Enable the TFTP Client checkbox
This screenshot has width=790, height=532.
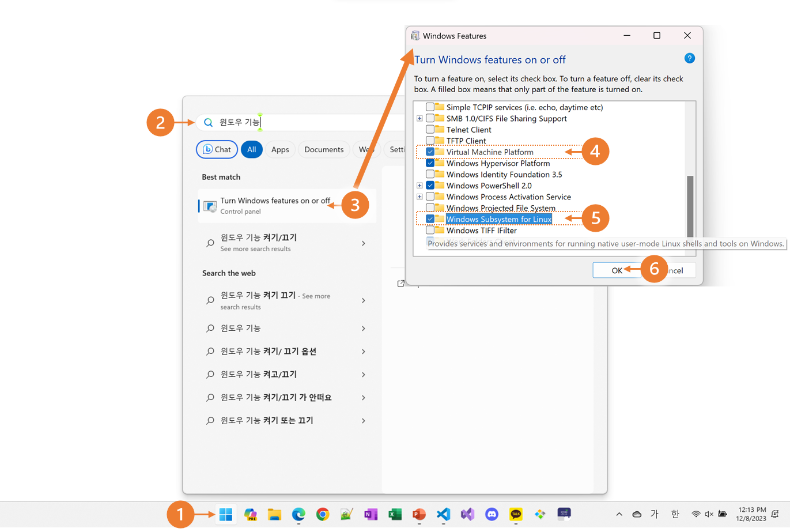[430, 141]
